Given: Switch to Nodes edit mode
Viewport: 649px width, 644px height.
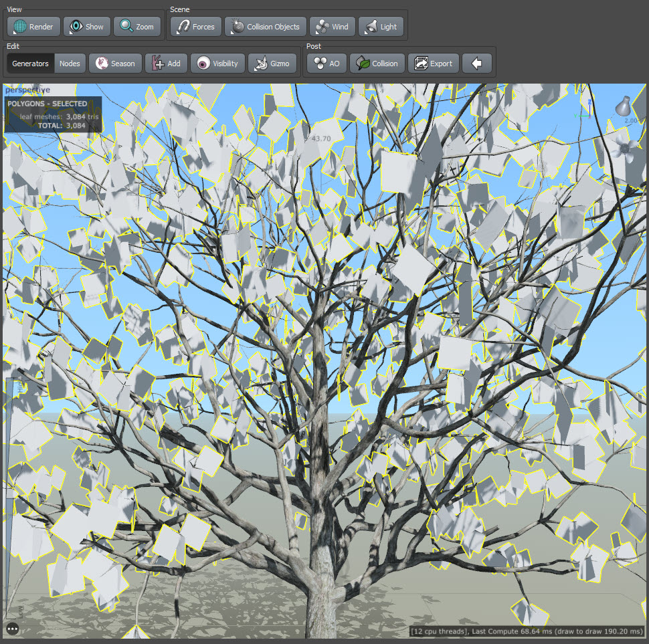Looking at the screenshot, I should [70, 64].
